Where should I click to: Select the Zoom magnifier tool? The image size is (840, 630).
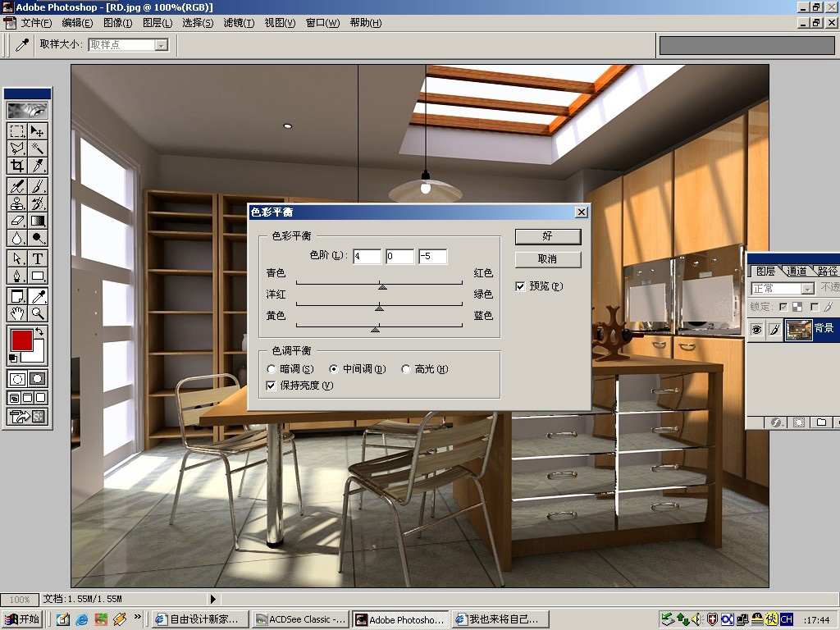tap(38, 313)
